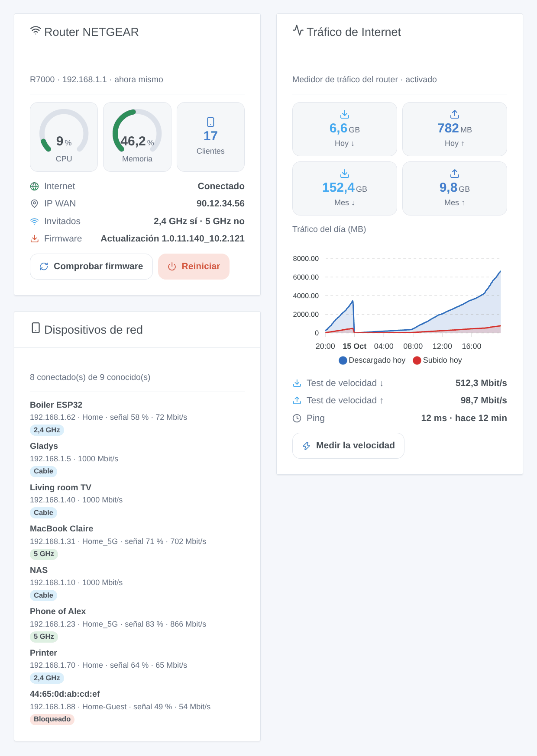Click the device icon above 17 Clientes

210,122
